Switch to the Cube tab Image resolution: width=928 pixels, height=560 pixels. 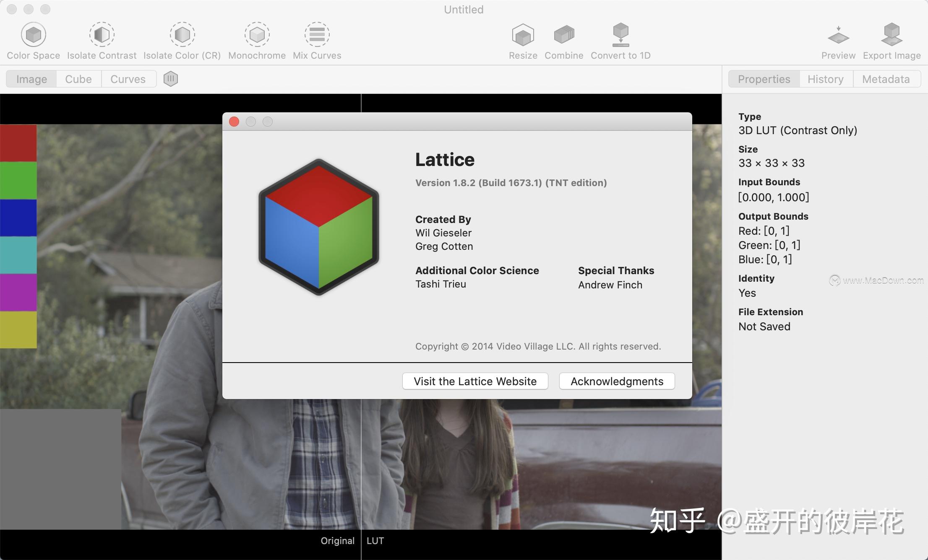[x=78, y=78]
